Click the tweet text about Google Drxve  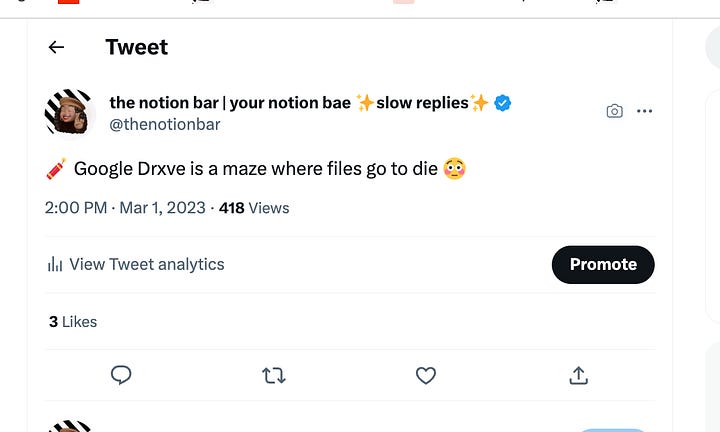(256, 169)
